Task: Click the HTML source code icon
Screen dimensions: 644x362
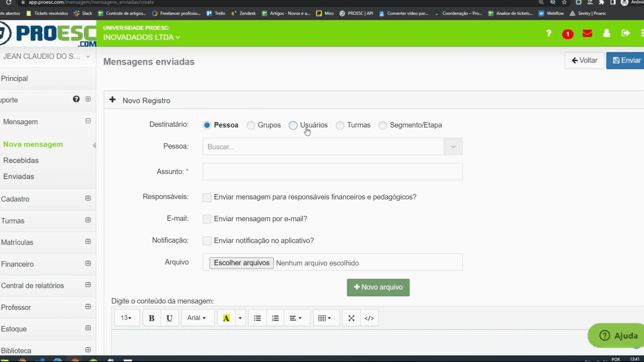Action: click(369, 318)
